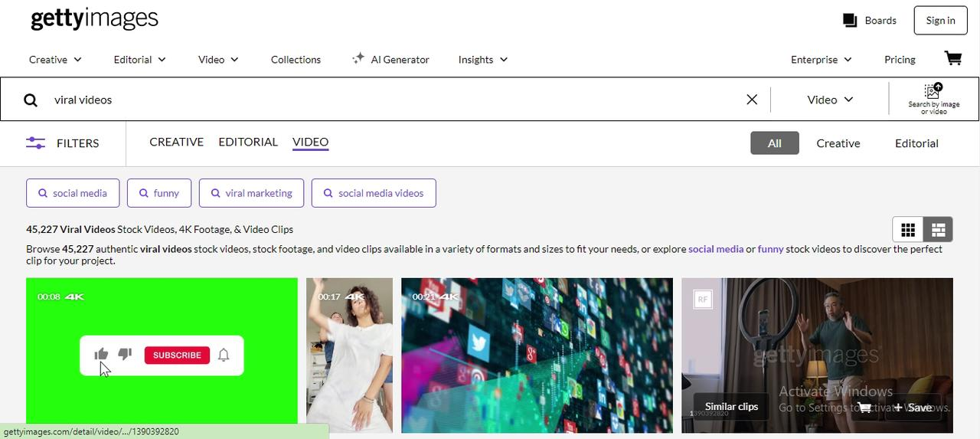Image resolution: width=980 pixels, height=439 pixels.
Task: Open the shopping cart icon in header
Action: coord(952,59)
